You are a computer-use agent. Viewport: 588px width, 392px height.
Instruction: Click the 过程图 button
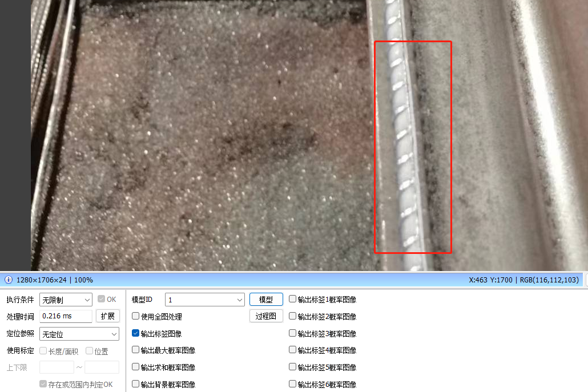266,316
